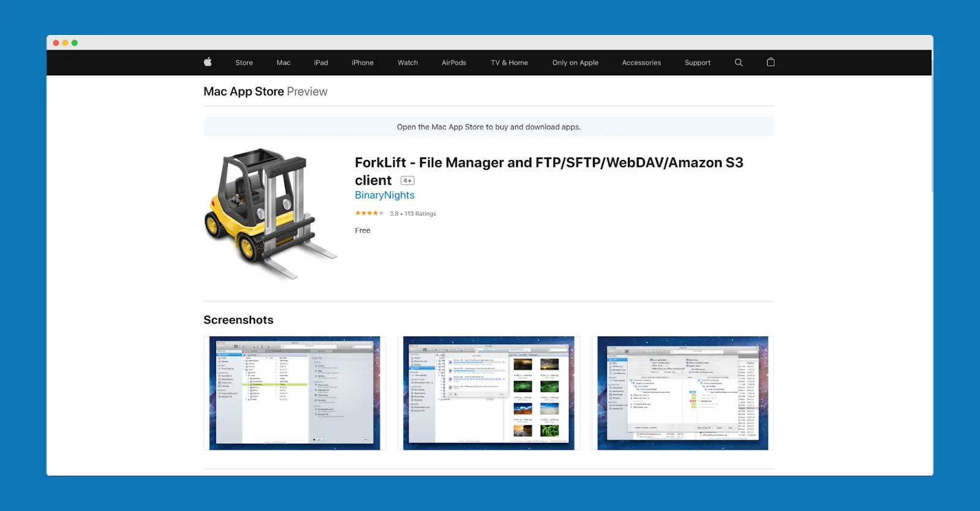This screenshot has width=980, height=511.
Task: Click the 113 Ratings text
Action: (420, 214)
